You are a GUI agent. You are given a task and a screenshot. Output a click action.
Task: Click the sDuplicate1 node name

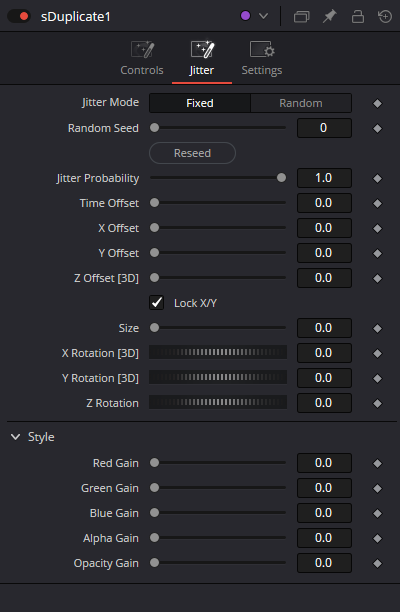click(x=76, y=17)
